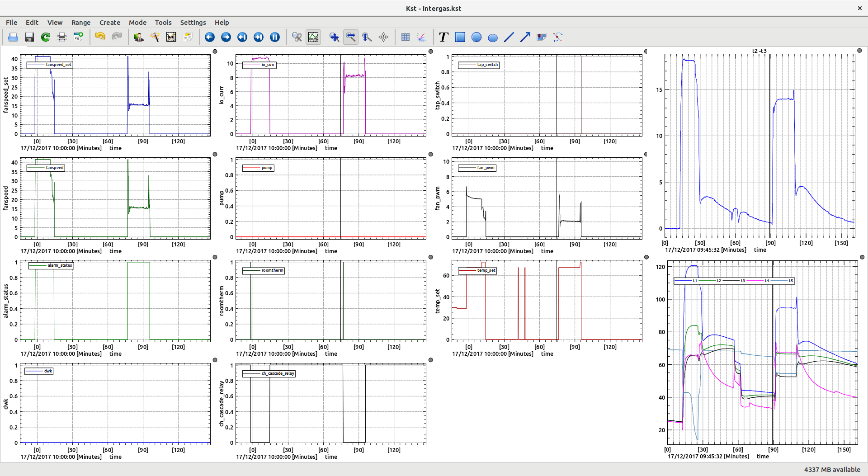Click the fanspeed_set legend box
868x476 pixels.
(50, 65)
